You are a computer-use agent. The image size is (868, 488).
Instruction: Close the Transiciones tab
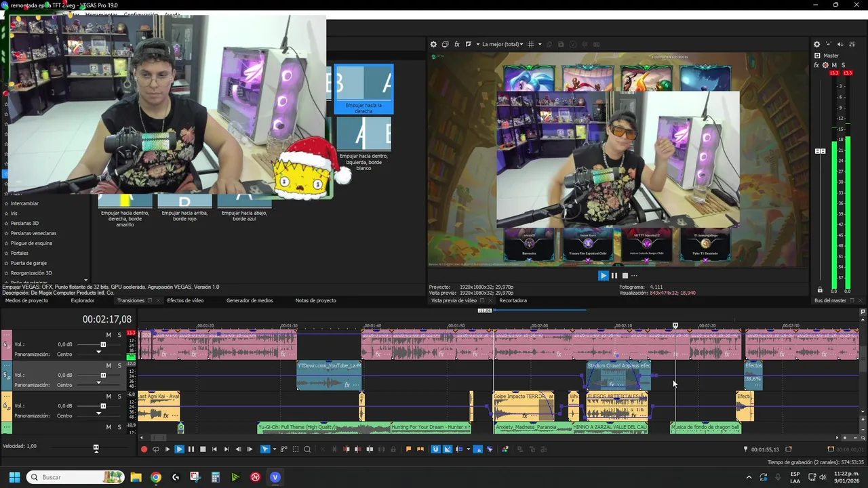pos(158,300)
